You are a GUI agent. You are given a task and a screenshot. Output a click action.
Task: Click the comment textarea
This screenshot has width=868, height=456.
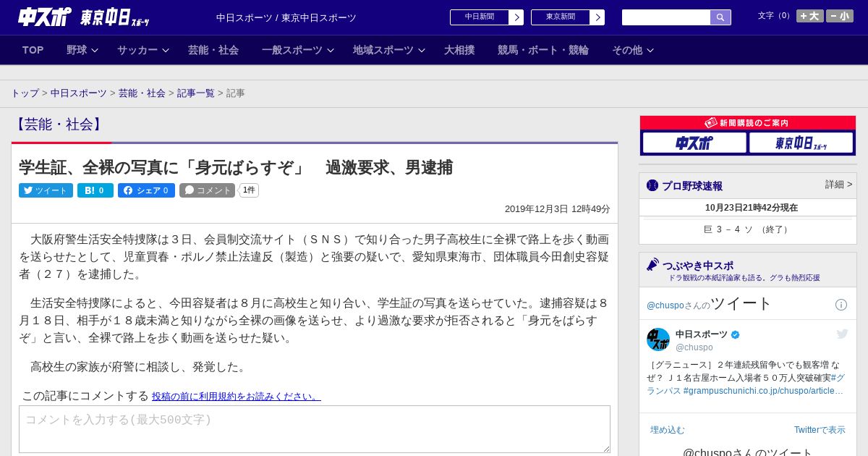tap(315, 429)
